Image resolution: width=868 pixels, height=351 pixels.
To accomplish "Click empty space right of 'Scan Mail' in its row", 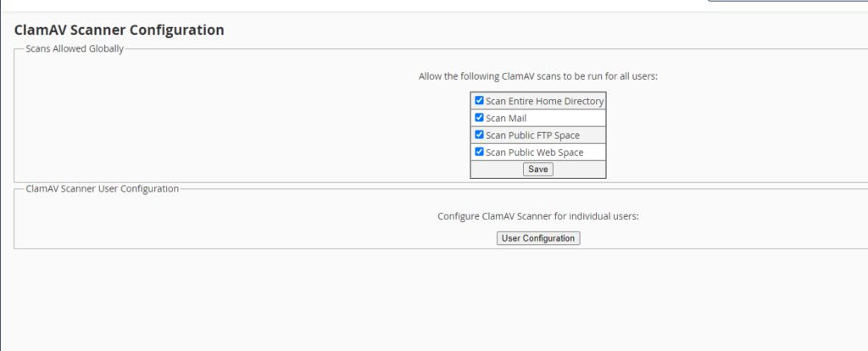I will coord(568,119).
